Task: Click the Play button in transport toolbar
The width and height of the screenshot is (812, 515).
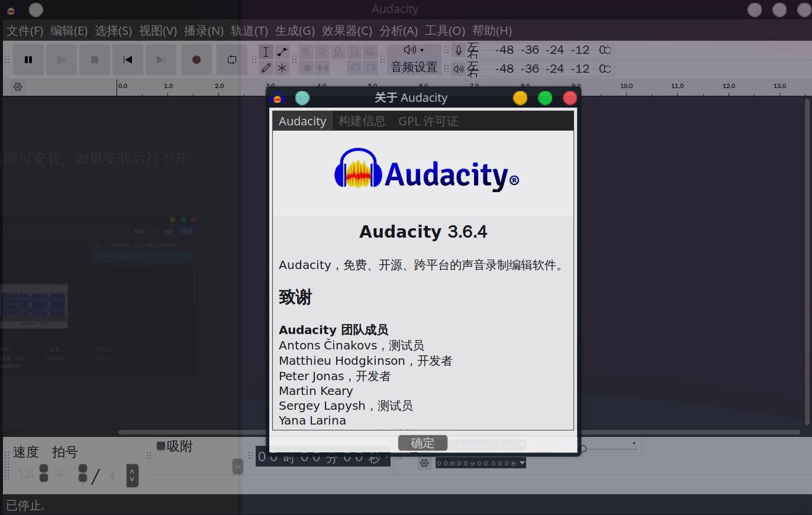Action: (x=62, y=60)
